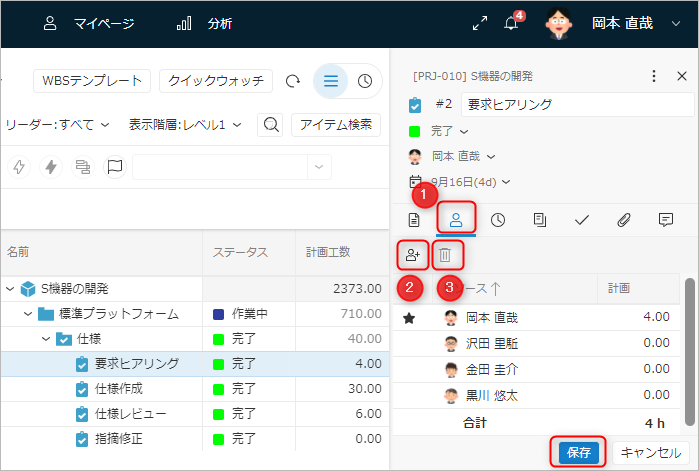The width and height of the screenshot is (699, 471).
Task: Switch to list view toggle
Action: [x=331, y=81]
